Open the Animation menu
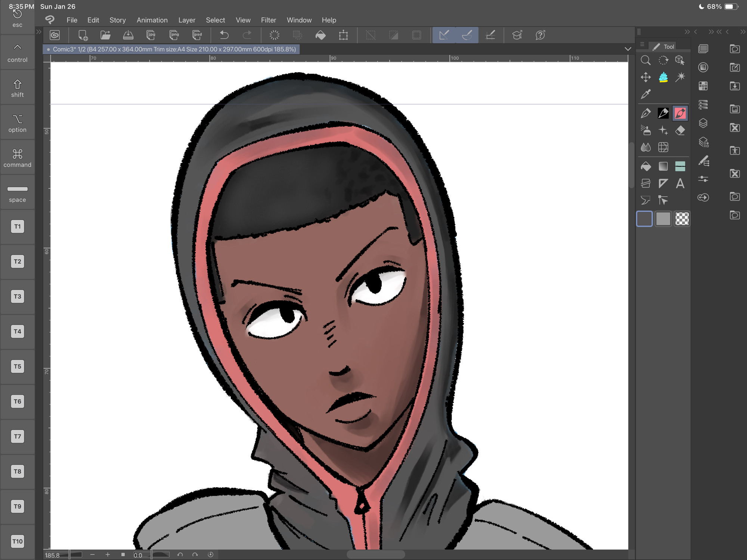Image resolution: width=747 pixels, height=560 pixels. click(x=152, y=20)
